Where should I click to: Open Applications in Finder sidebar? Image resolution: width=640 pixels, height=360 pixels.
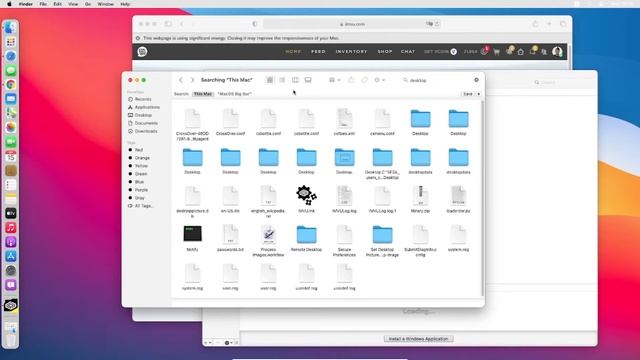[147, 107]
